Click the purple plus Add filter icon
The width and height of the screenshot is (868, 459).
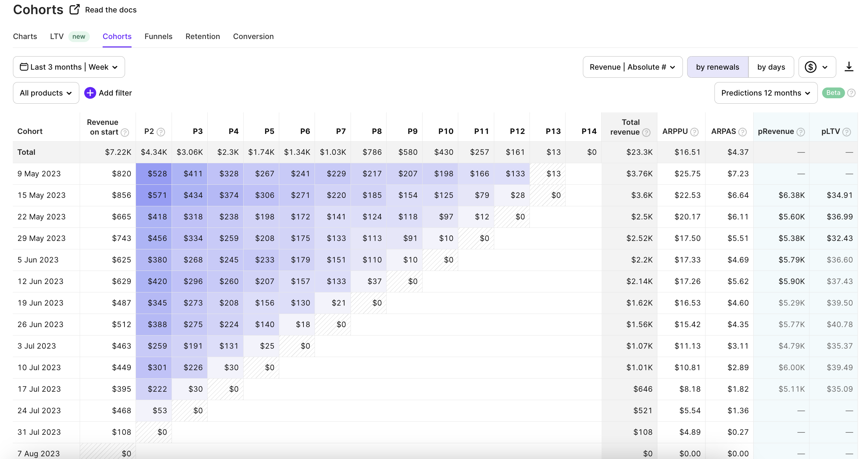pyautogui.click(x=90, y=93)
